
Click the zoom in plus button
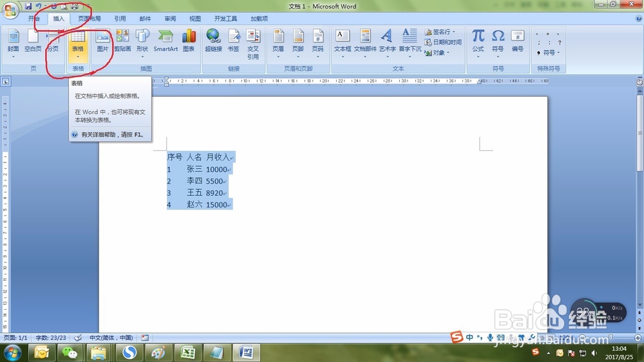click(x=638, y=338)
